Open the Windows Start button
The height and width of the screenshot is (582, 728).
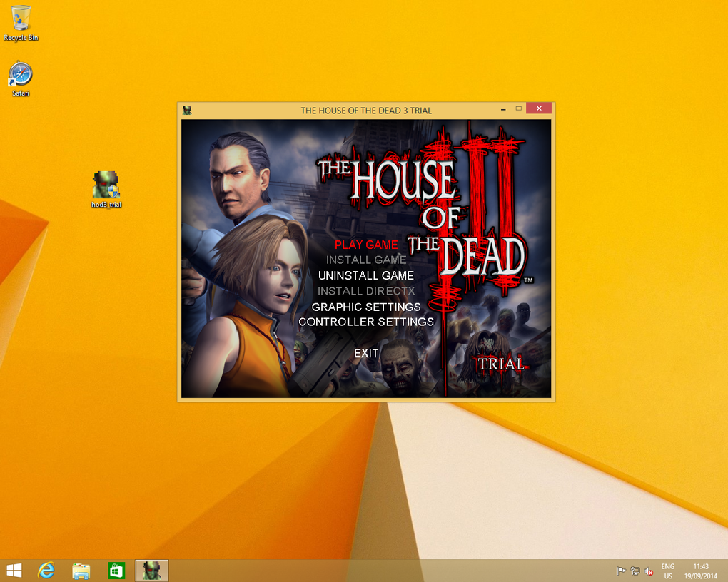[14, 571]
